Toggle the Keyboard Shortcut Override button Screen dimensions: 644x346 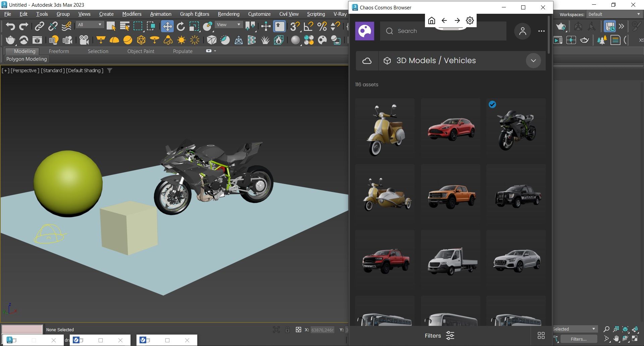pyautogui.click(x=279, y=26)
